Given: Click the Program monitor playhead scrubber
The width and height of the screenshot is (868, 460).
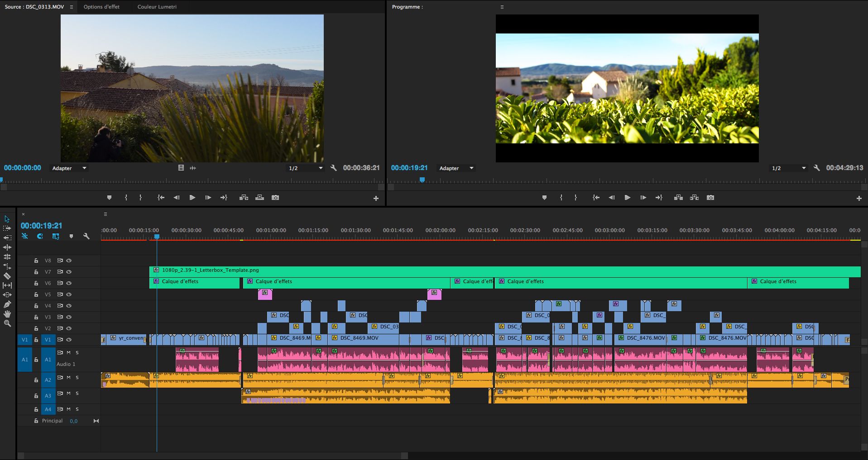Looking at the screenshot, I should point(422,180).
